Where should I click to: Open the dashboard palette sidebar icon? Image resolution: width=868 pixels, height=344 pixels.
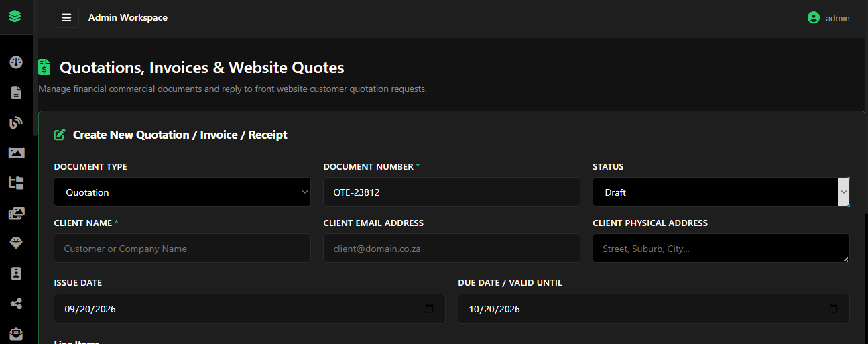16,62
